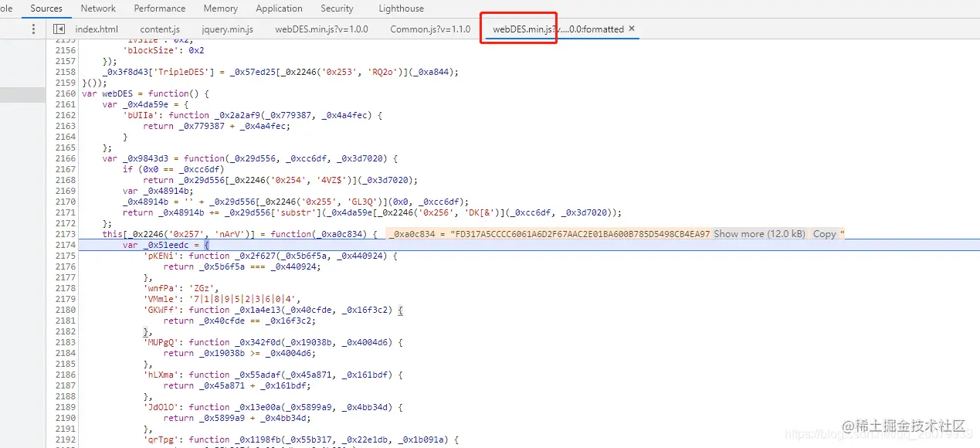The image size is (980, 448).
Task: Select the webDES.min.js formatted file tab
Action: pos(558,29)
